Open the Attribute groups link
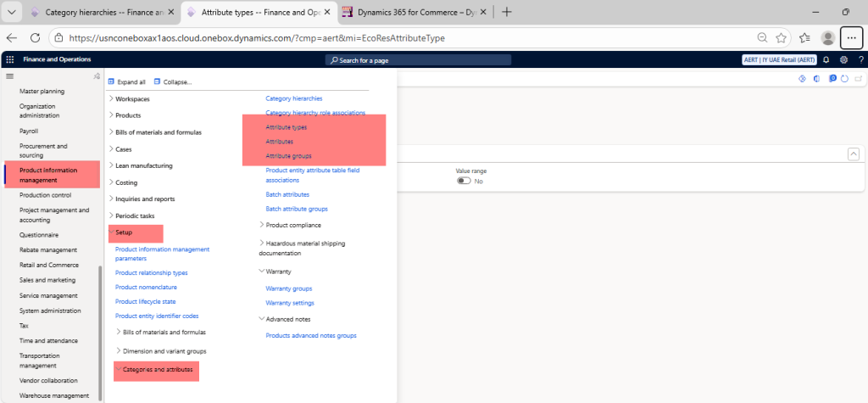Image resolution: width=868 pixels, height=403 pixels. click(288, 156)
